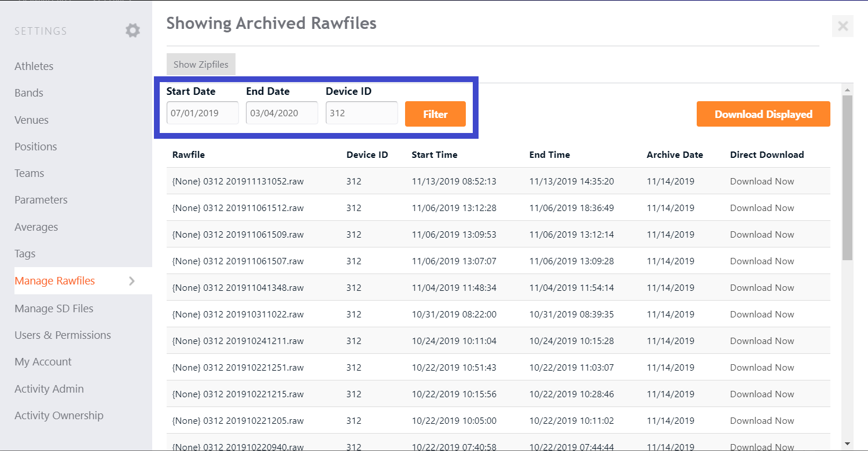Screen dimensions: 868x451
Task: Download the 201911131052 rawfile now
Action: 762,181
